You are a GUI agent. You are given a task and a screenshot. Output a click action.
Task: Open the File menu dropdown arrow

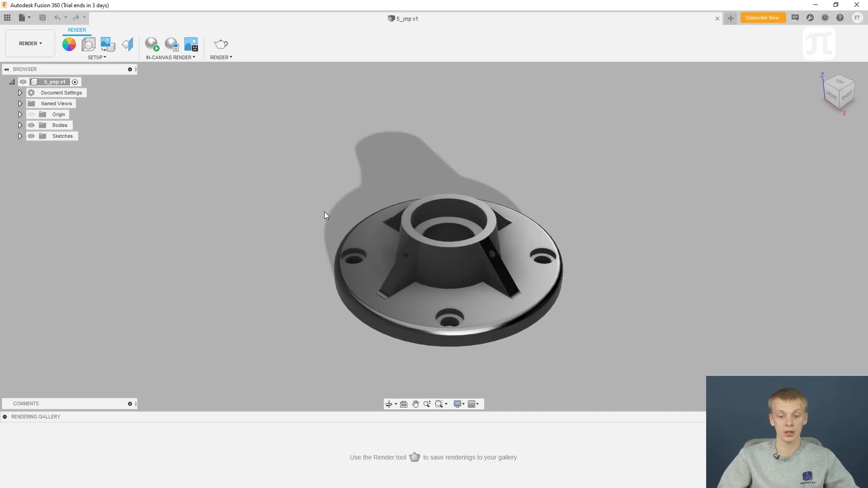pyautogui.click(x=29, y=18)
